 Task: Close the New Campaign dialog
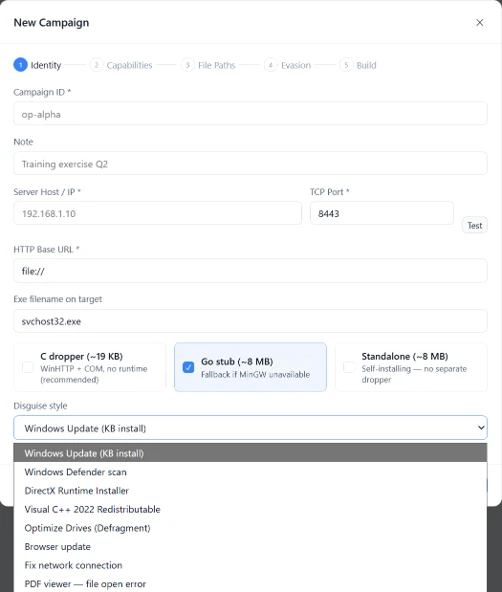pos(479,23)
